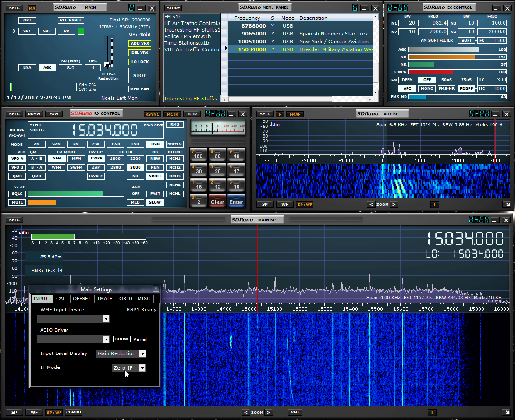Zoom out the Main SP spectrum
The height and width of the screenshot is (420, 515).
246,413
